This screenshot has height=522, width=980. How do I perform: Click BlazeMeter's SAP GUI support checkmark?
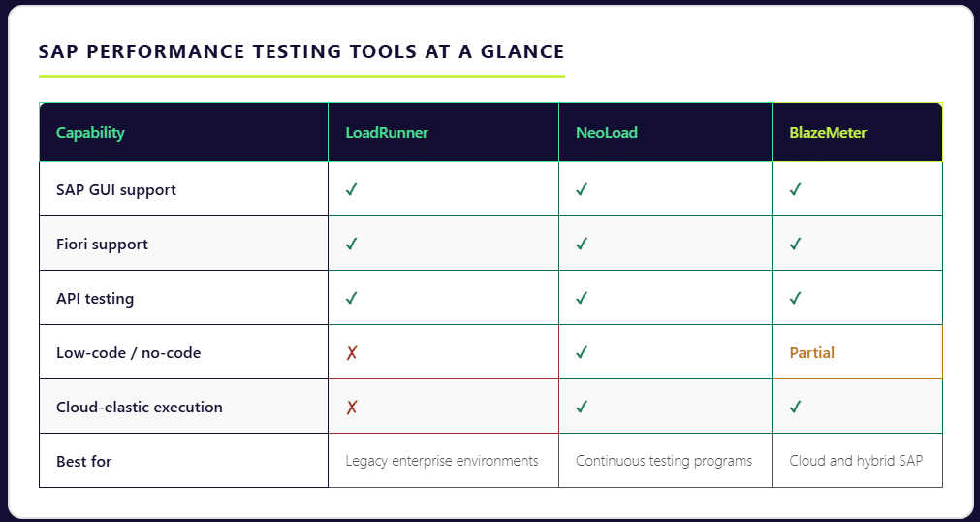[x=795, y=189]
